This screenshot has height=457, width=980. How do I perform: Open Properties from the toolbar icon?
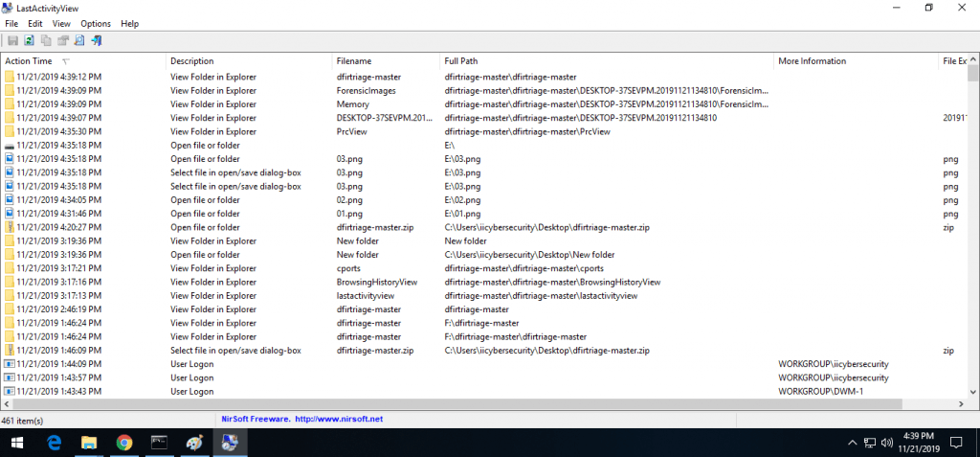[62, 40]
